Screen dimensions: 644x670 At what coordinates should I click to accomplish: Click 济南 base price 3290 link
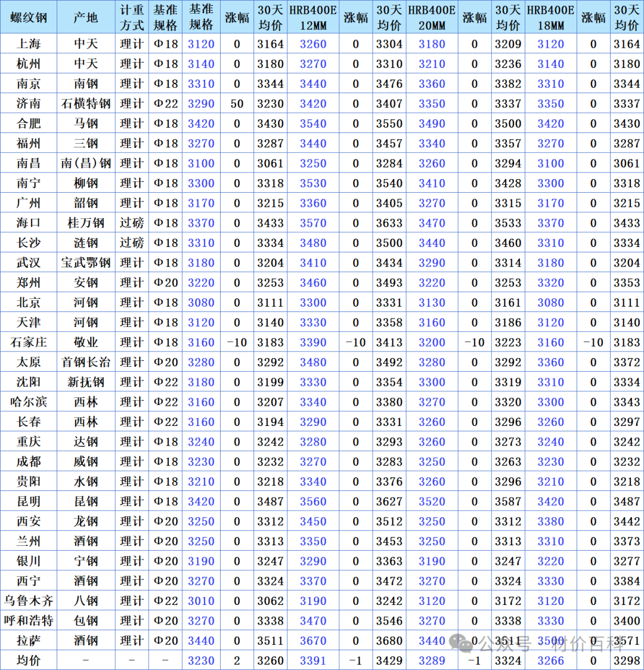click(x=201, y=104)
